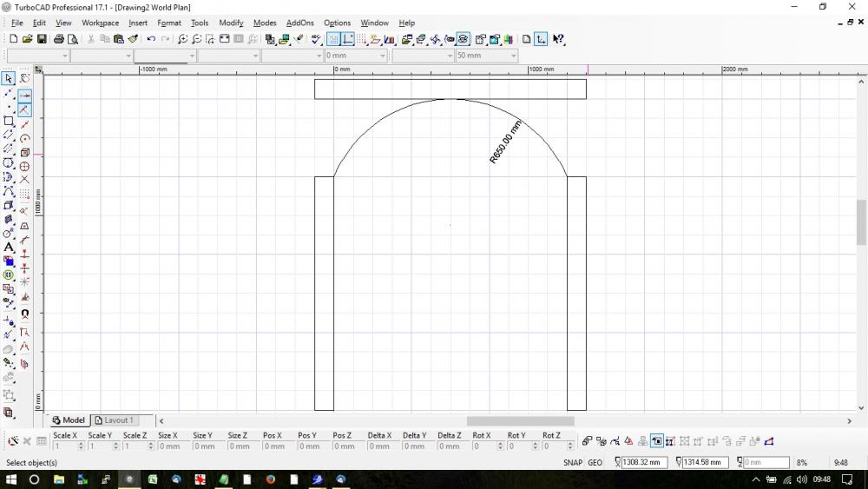Switch to the Model tab
The height and width of the screenshot is (489, 868).
click(69, 420)
